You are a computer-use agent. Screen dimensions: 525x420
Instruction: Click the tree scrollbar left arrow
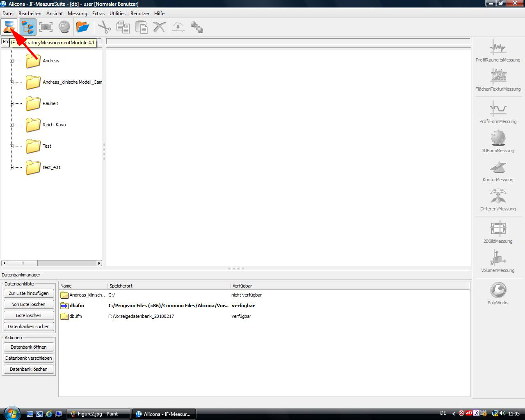(5, 263)
